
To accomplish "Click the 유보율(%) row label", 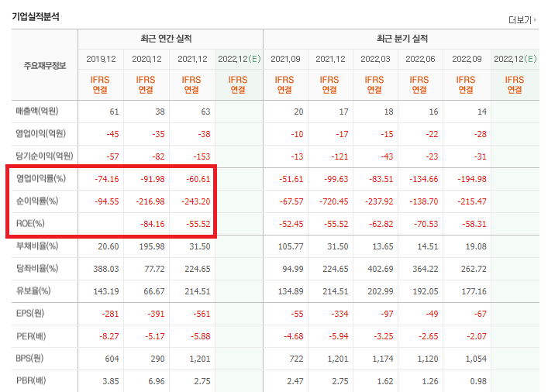I will 33,291.
